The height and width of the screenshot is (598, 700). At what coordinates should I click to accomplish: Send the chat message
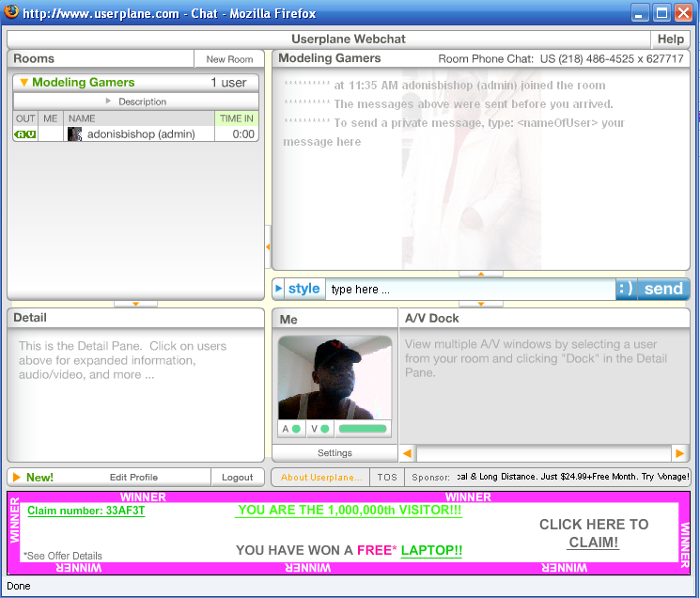click(663, 289)
